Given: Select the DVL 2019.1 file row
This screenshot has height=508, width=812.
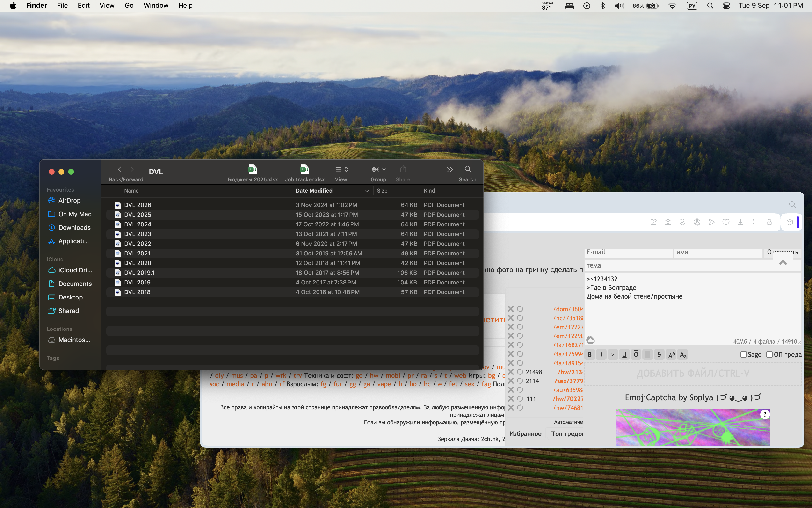Looking at the screenshot, I should point(292,273).
